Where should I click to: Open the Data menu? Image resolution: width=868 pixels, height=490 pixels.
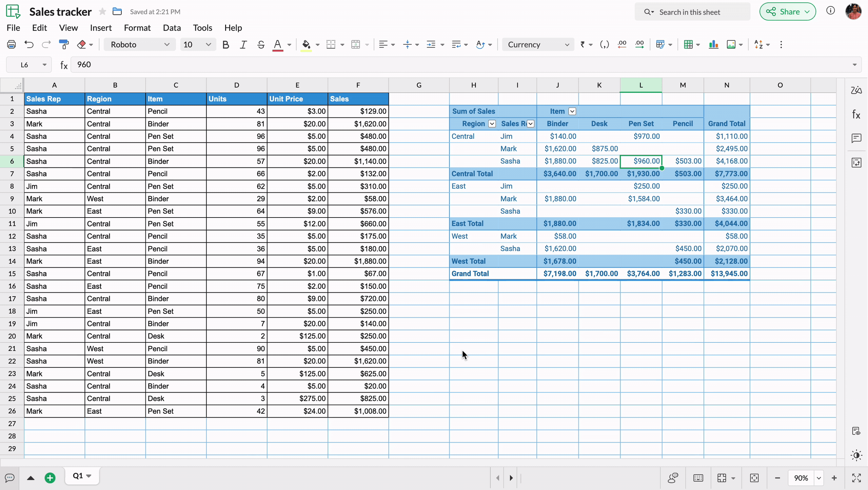(172, 28)
